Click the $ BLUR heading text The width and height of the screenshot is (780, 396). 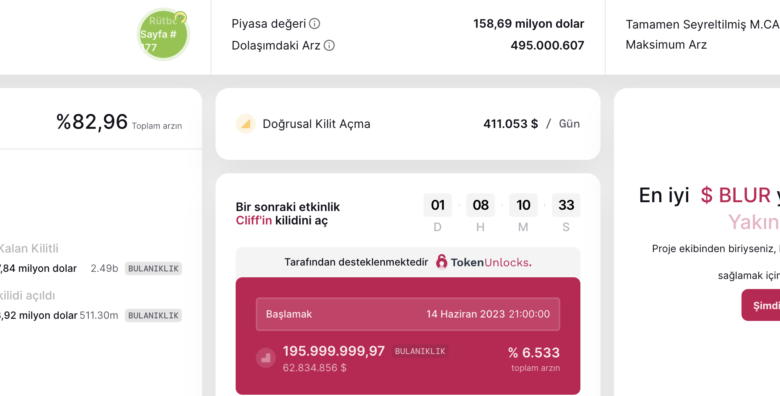735,196
